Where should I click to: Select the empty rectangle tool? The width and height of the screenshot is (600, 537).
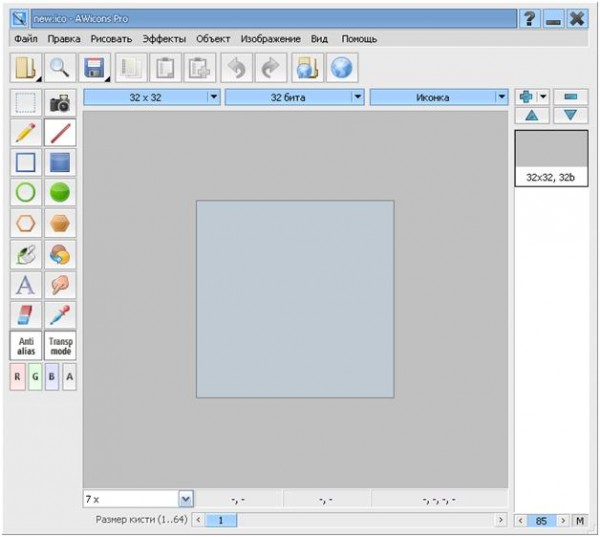26,162
